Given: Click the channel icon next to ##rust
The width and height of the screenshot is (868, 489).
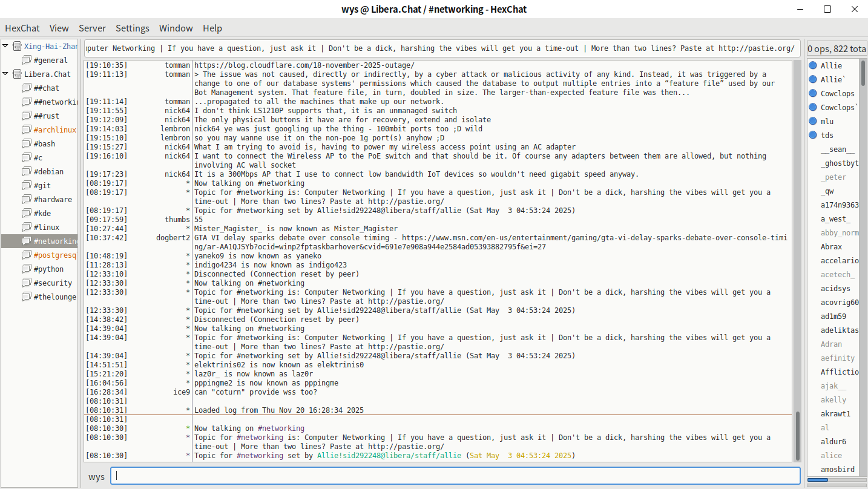Looking at the screenshot, I should [x=26, y=116].
